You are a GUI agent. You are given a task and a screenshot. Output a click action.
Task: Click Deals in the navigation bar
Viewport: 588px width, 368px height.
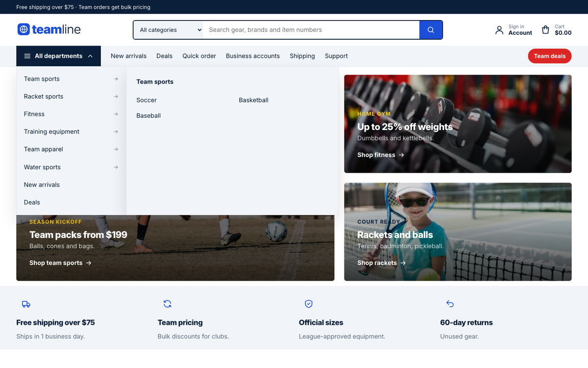tap(164, 56)
